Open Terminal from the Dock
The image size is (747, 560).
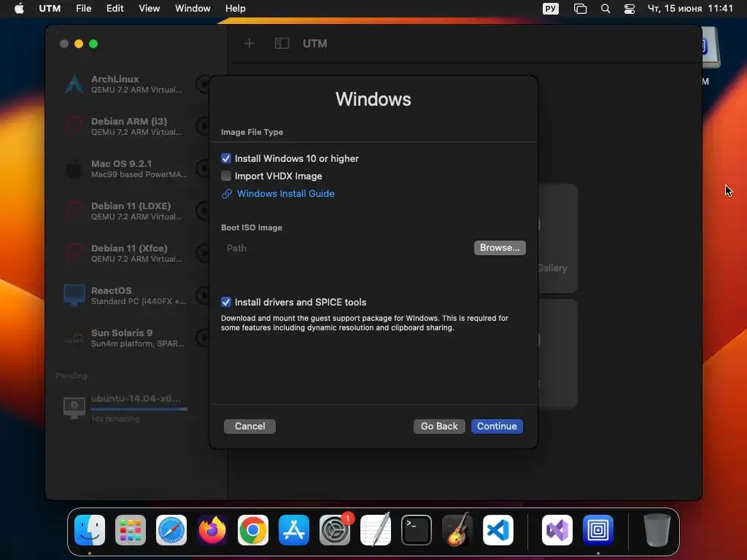pos(417,530)
